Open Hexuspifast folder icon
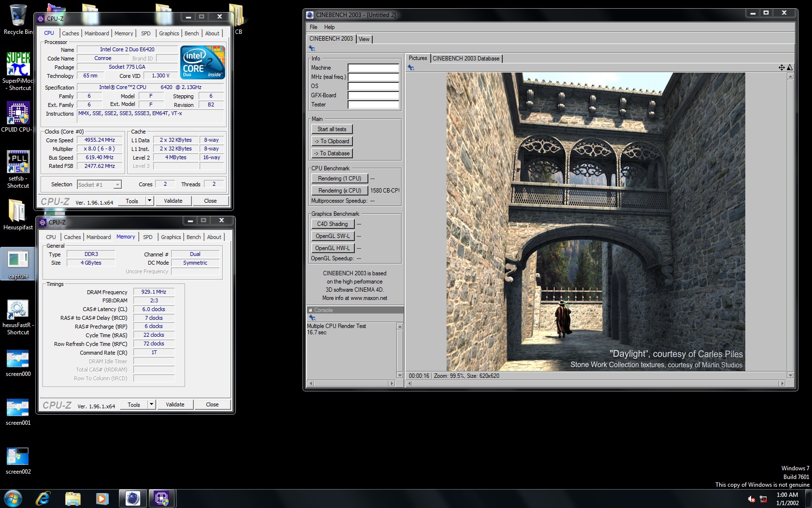 18,214
